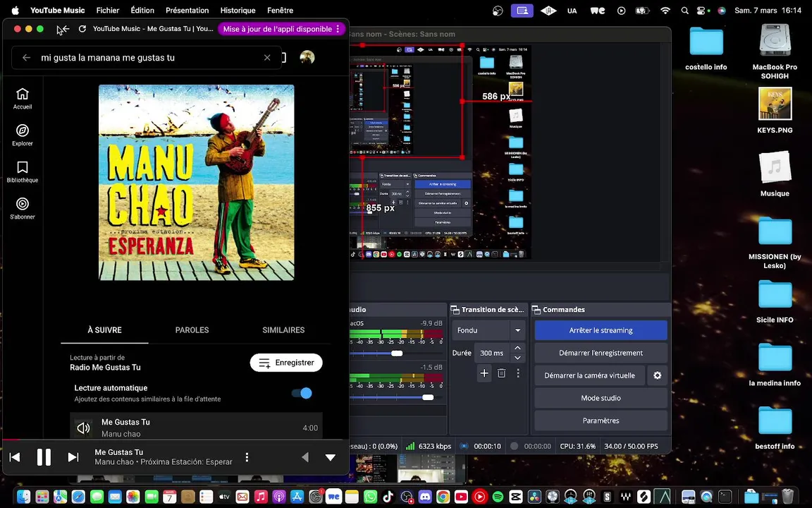The height and width of the screenshot is (508, 812).
Task: Click the search field with query text
Action: tap(147, 58)
